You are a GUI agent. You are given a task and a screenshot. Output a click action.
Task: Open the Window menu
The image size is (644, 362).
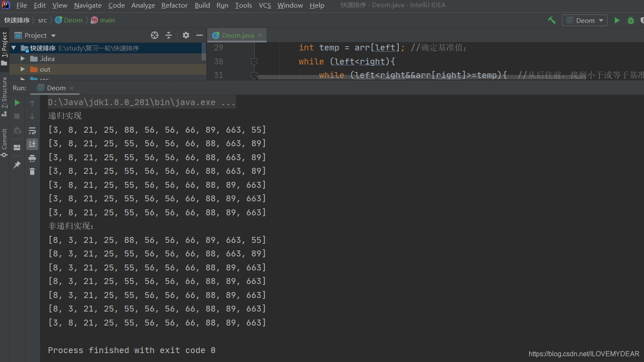pyautogui.click(x=290, y=5)
